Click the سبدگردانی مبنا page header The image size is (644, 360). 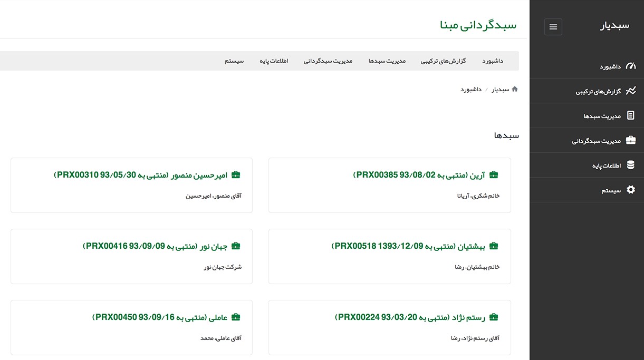(478, 25)
